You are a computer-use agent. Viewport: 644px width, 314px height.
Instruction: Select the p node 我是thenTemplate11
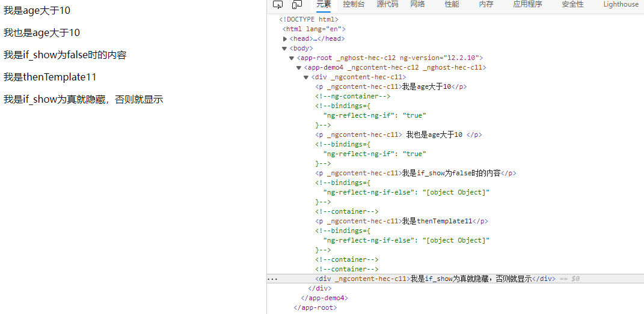402,221
